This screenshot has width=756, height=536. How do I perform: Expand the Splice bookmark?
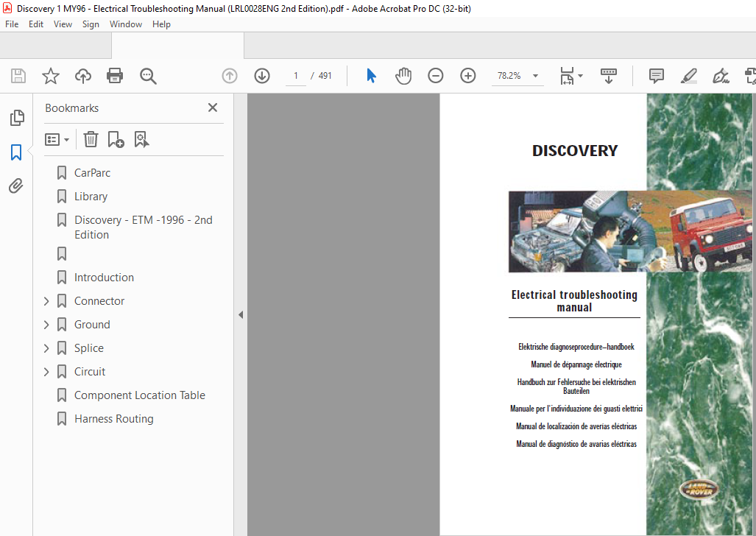[x=46, y=348]
